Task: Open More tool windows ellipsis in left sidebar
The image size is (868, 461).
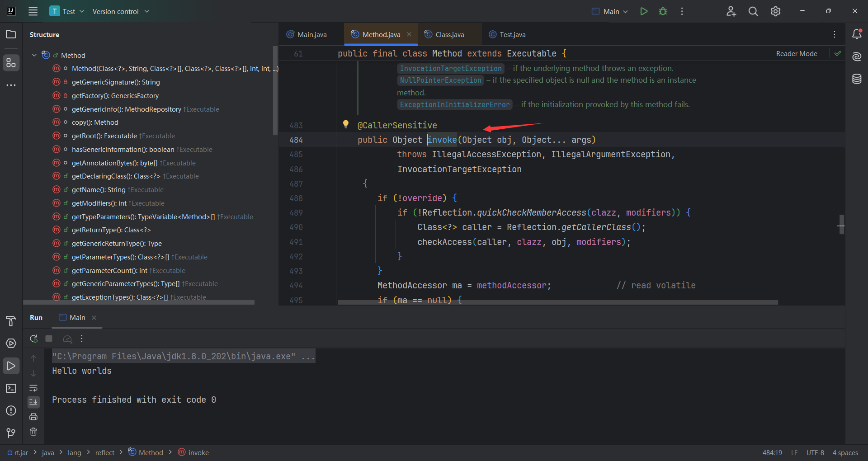Action: click(x=11, y=85)
